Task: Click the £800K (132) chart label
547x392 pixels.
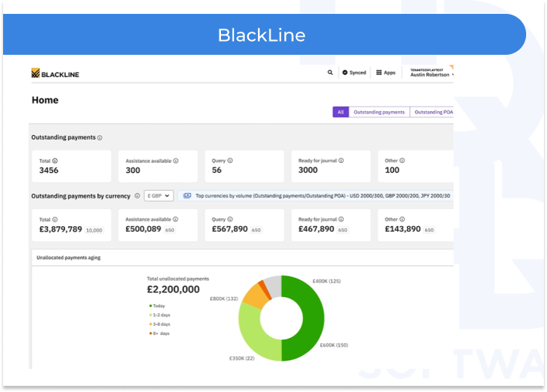Action: pyautogui.click(x=223, y=299)
